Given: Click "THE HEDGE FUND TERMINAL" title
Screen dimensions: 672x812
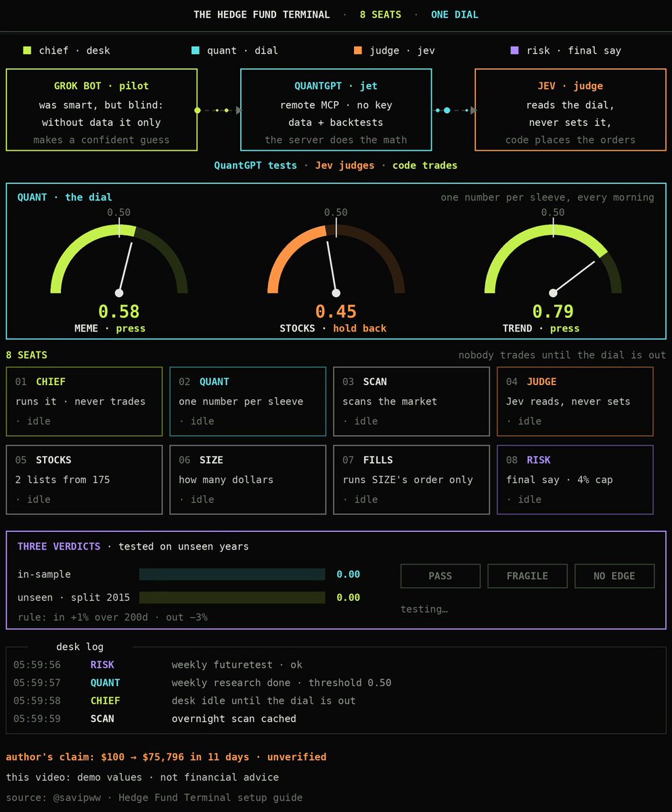Looking at the screenshot, I should point(262,14).
